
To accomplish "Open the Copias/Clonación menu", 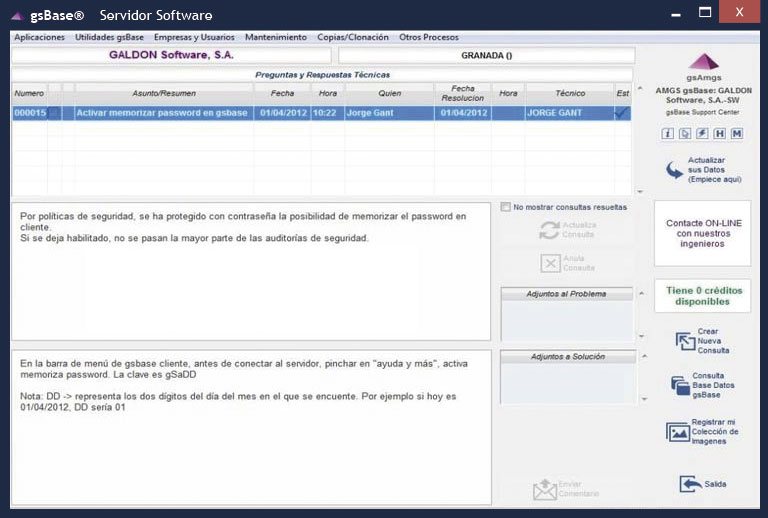I will [353, 37].
